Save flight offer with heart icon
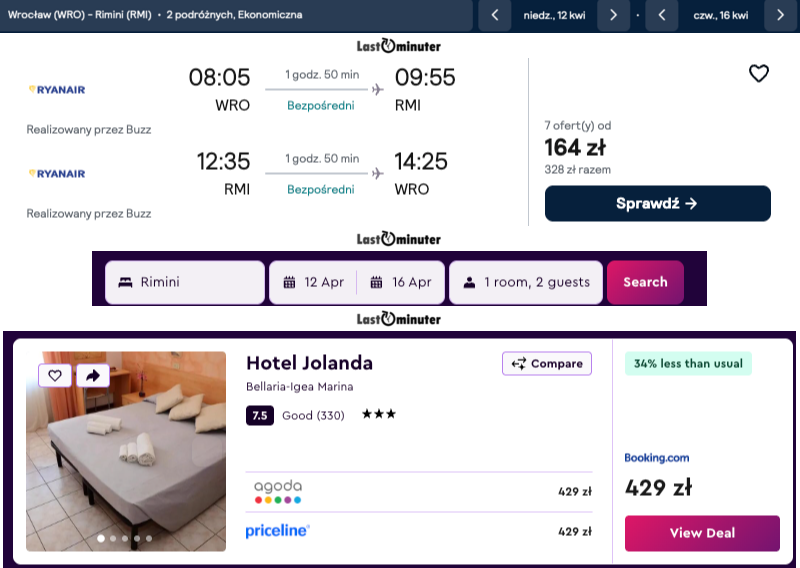The image size is (800, 568). coord(759,73)
